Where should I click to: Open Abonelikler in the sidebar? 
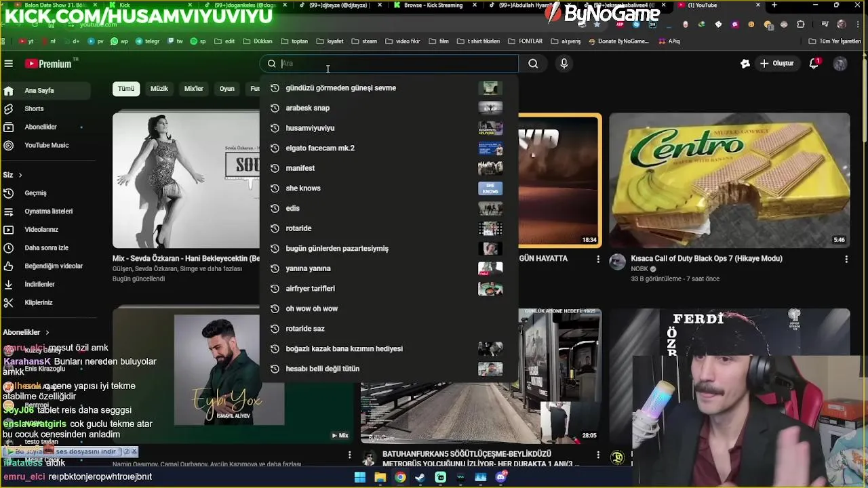(45, 127)
